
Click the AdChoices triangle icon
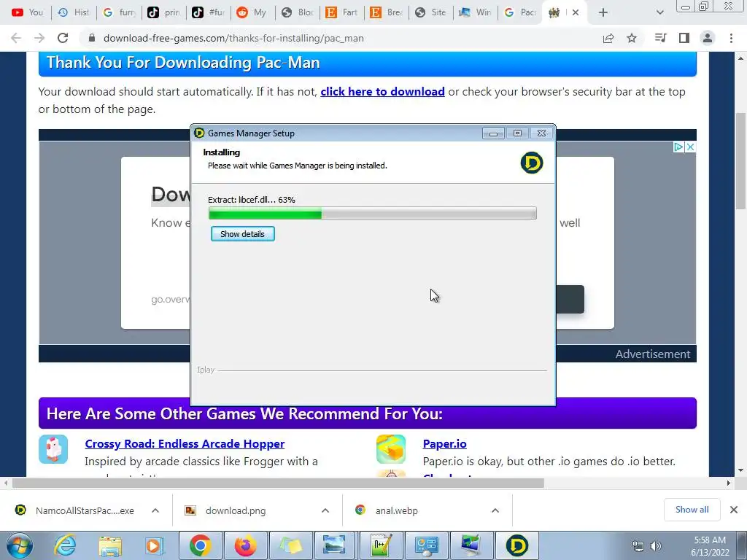tap(678, 147)
